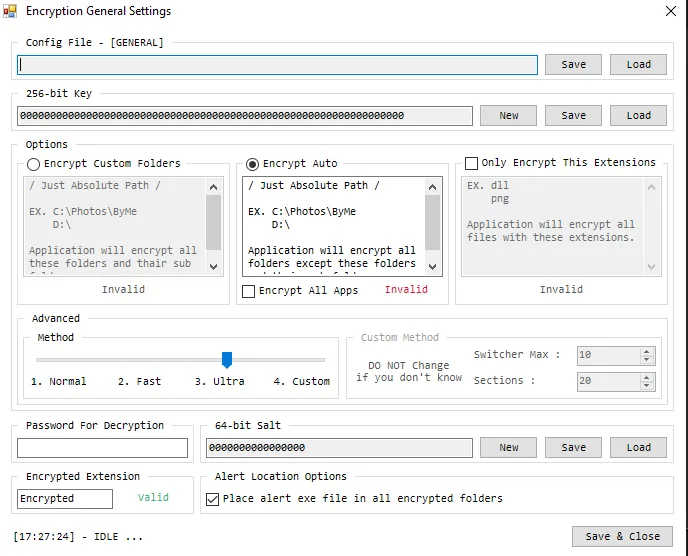688x556 pixels.
Task: Close the Encryption General Settings window
Action: 670,11
